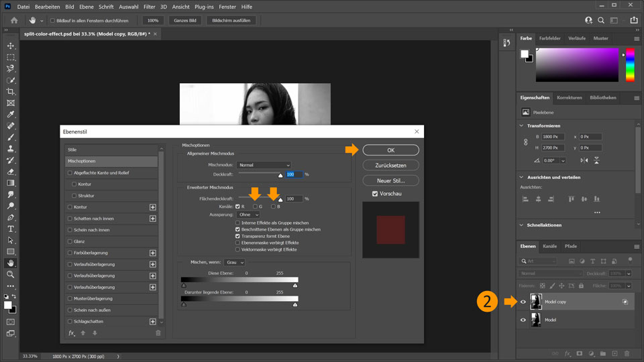Click the home icon in options bar
644x362 pixels.
14,20
